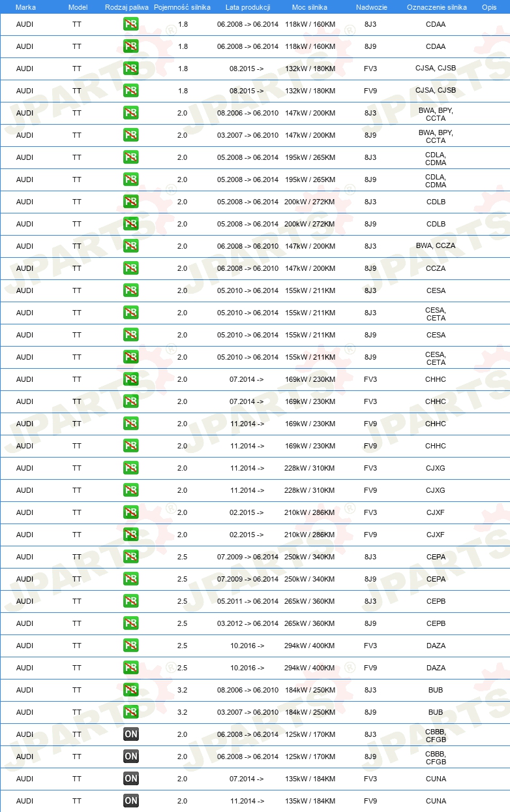Select the petrol fuel icon for FV9 CJSA, CJSB
Image resolution: width=510 pixels, height=812 pixels.
(x=131, y=91)
